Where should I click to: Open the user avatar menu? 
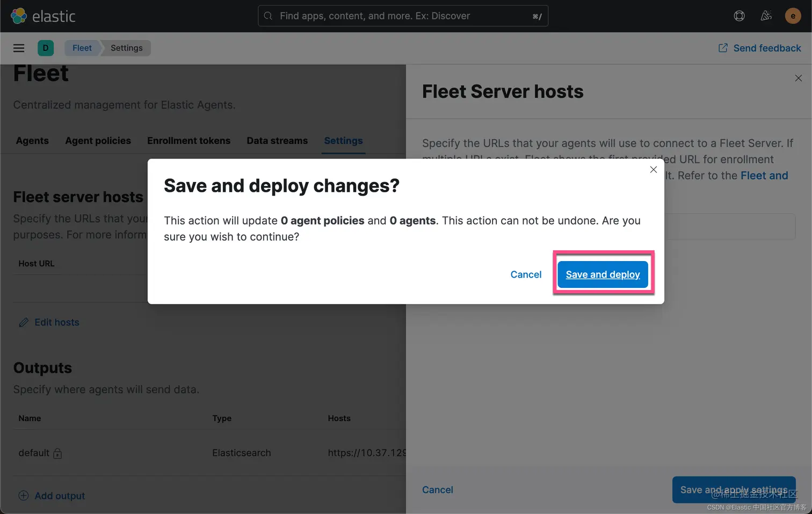tap(793, 16)
